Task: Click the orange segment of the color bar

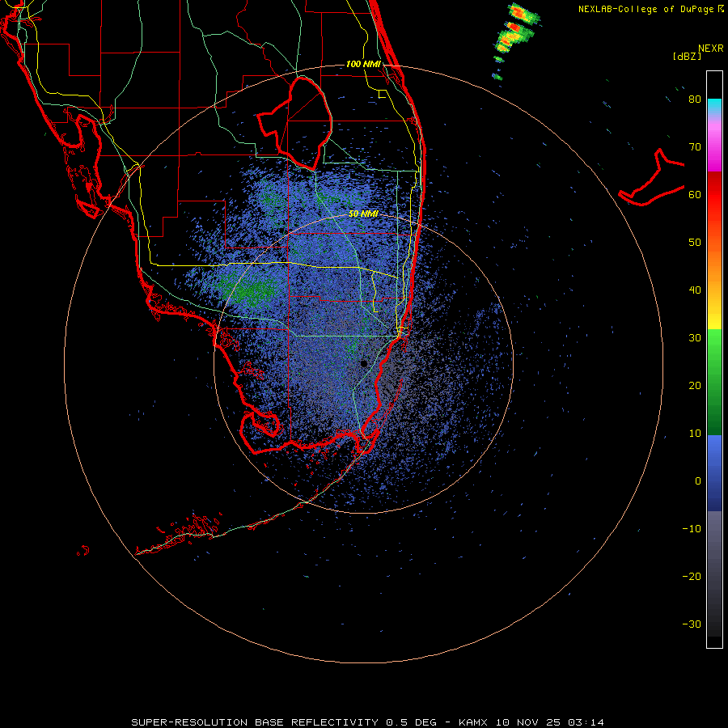Action: click(714, 260)
